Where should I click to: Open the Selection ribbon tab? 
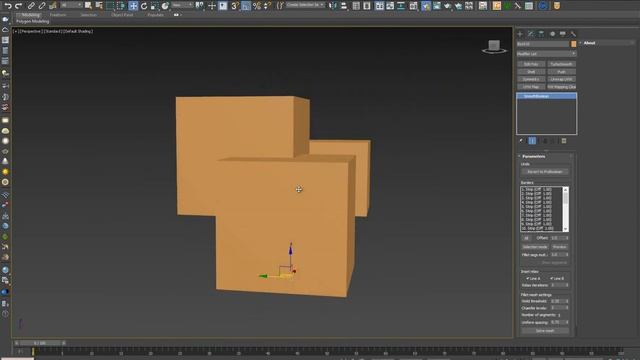click(x=89, y=15)
